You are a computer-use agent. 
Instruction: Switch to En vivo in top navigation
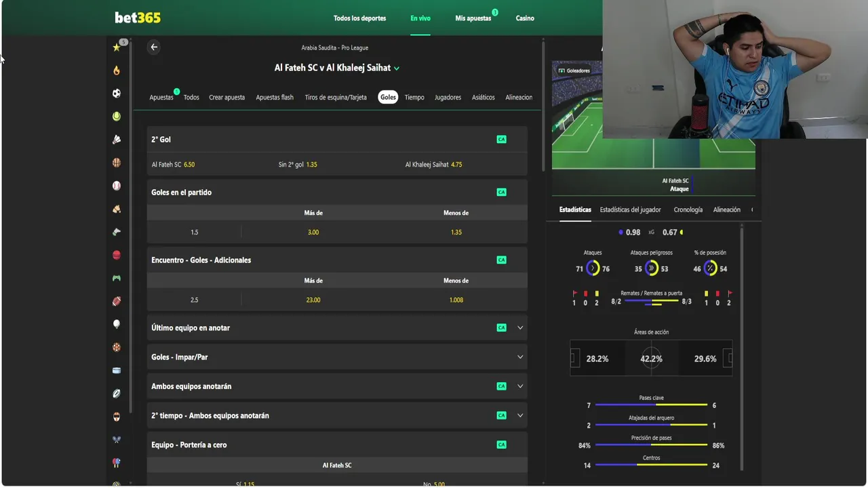coord(420,18)
